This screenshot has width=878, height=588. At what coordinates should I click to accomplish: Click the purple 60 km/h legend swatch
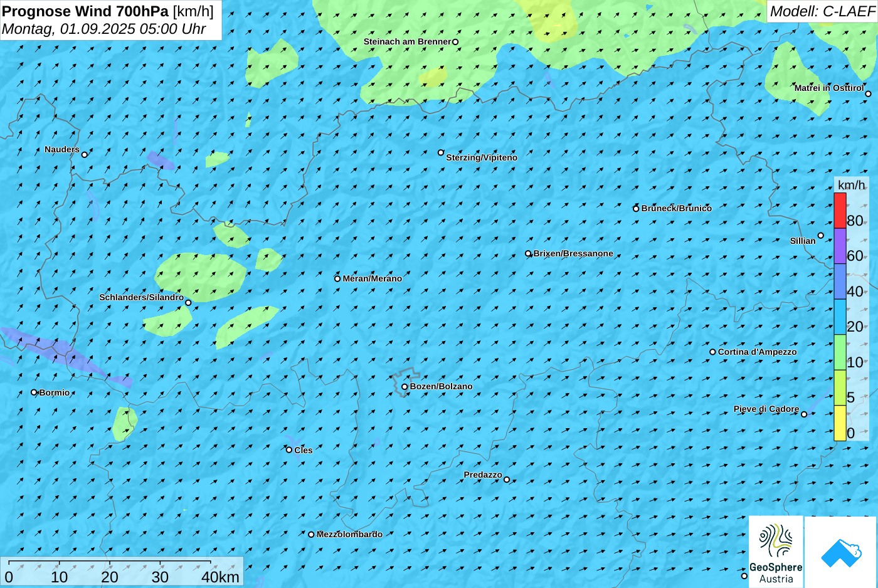point(840,246)
